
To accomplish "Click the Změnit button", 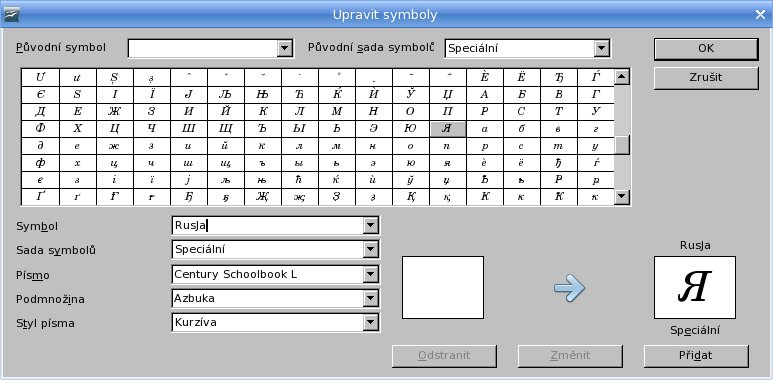I will tap(570, 355).
